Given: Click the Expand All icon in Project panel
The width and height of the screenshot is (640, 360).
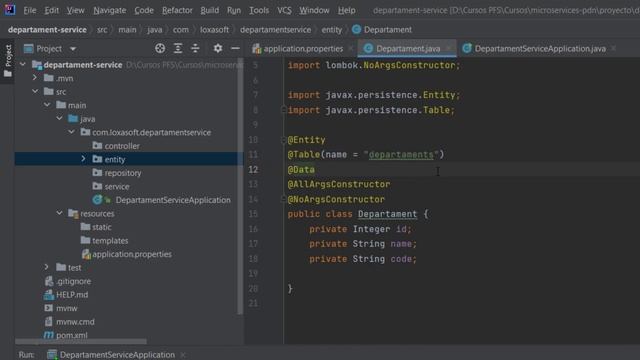Looking at the screenshot, I should [x=178, y=49].
